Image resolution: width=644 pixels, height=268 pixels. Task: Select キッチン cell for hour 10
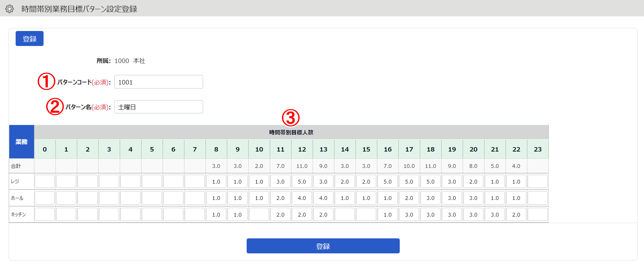point(259,215)
